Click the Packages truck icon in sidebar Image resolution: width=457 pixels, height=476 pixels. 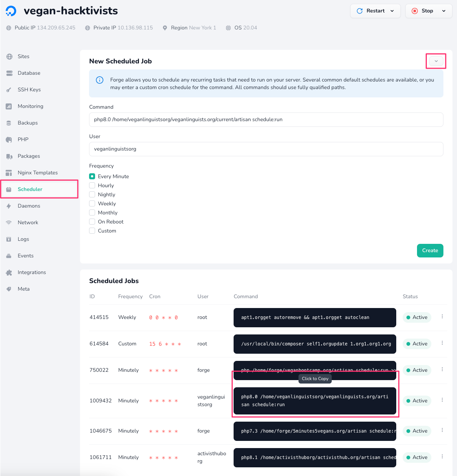9,156
